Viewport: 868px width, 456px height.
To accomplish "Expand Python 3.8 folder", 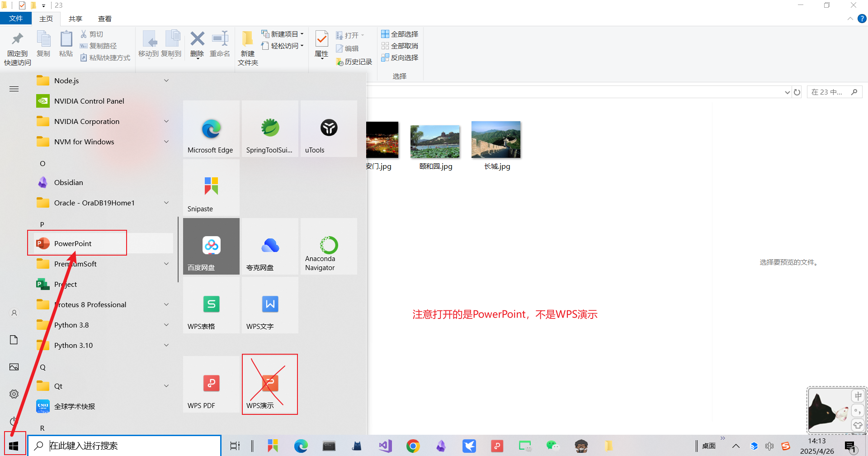I will click(166, 325).
